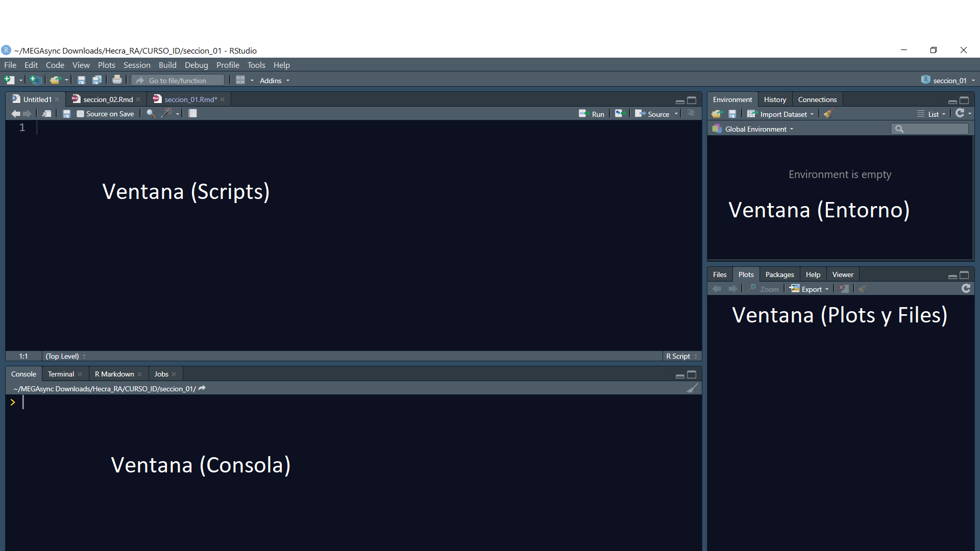Switch to the Packages tab
980x551 pixels.
tap(779, 274)
